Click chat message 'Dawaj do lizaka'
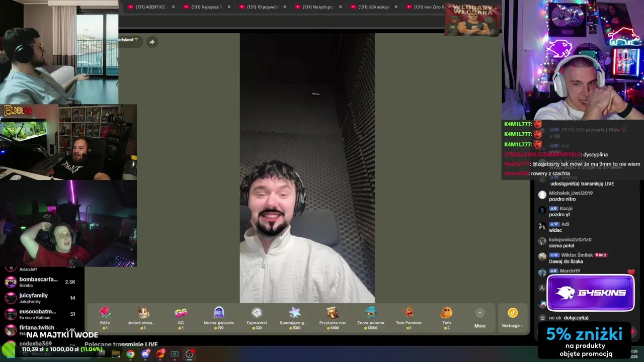Image resolution: width=644 pixels, height=362 pixels. click(x=566, y=261)
